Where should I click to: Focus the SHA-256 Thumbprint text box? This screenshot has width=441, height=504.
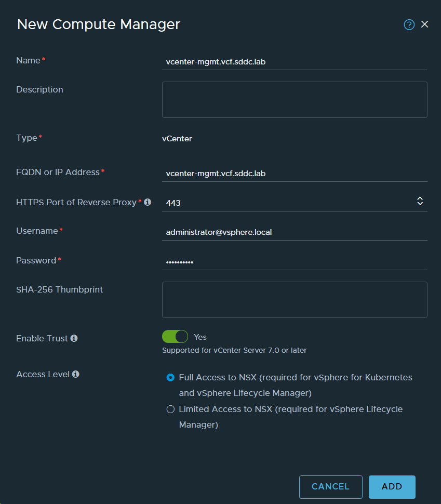(294, 299)
